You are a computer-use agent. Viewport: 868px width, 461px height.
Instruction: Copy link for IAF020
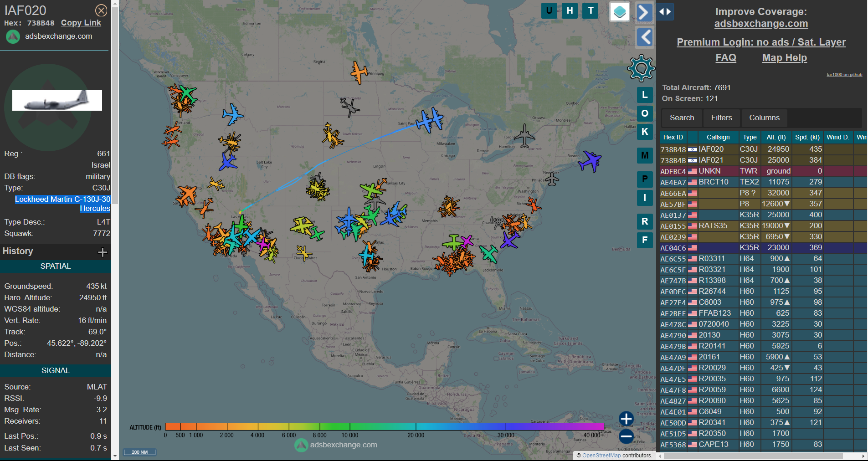tap(81, 23)
